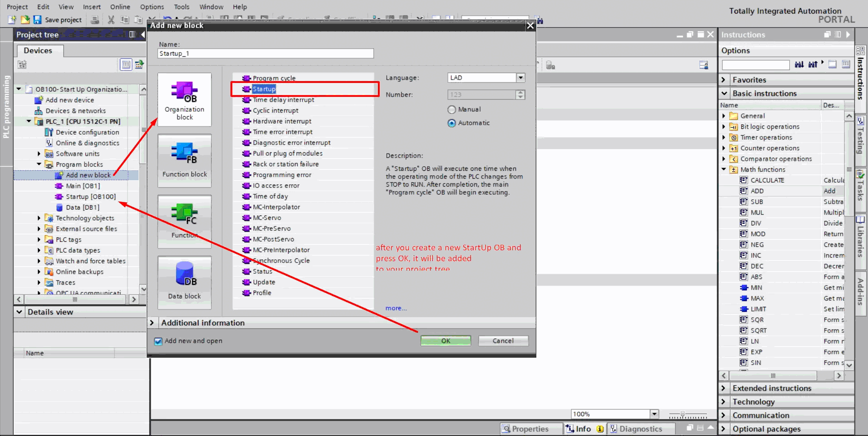Click the New project toolbar icon

click(x=12, y=19)
